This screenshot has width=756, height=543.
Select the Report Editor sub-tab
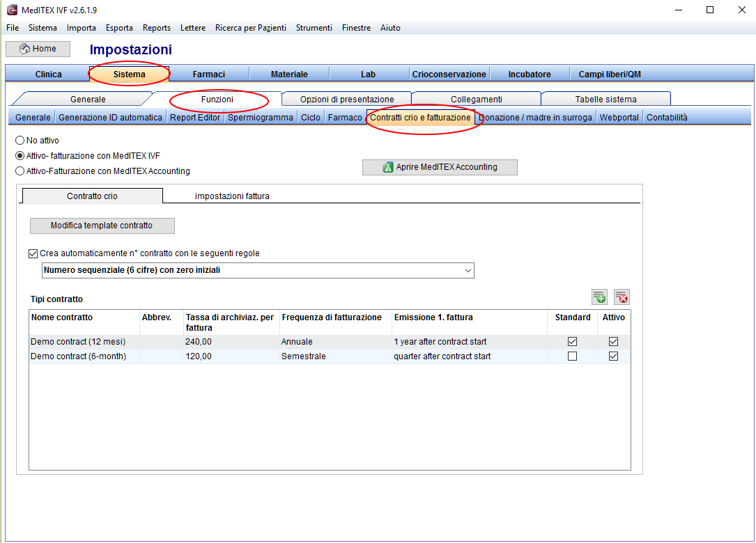(195, 118)
